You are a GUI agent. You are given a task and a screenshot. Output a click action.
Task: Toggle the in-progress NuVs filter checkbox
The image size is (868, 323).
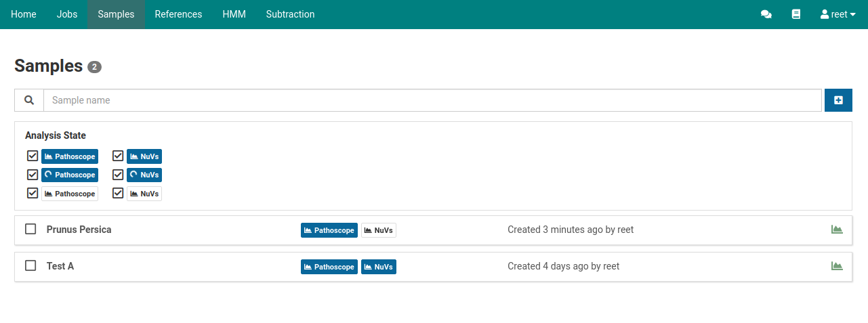coord(118,175)
